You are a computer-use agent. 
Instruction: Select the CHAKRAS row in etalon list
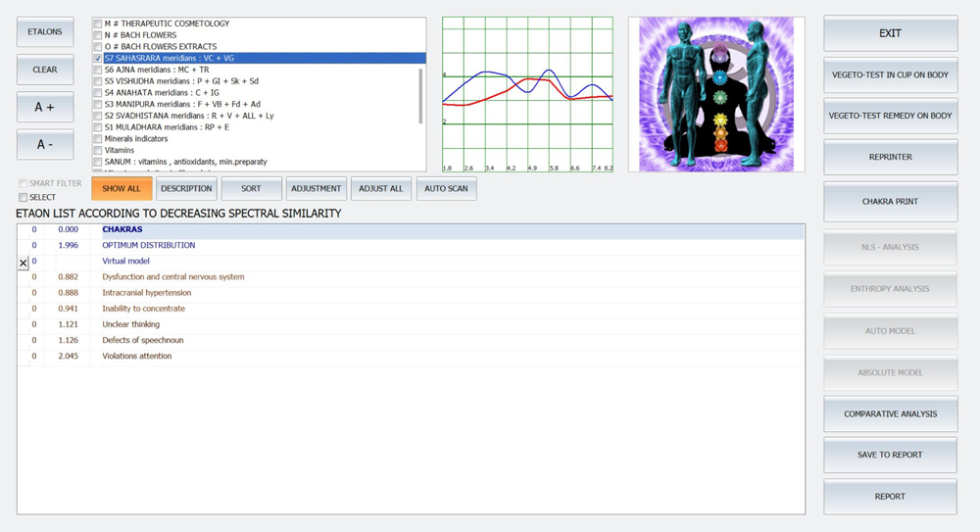tap(411, 230)
